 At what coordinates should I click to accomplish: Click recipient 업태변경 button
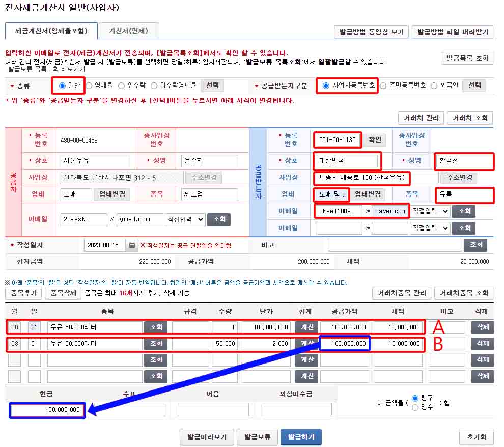(x=368, y=194)
